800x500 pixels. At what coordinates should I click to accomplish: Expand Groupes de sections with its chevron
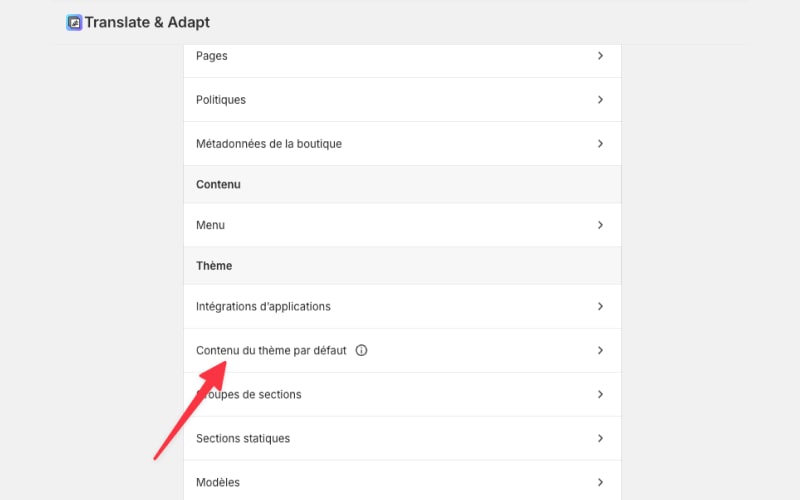pyautogui.click(x=600, y=395)
